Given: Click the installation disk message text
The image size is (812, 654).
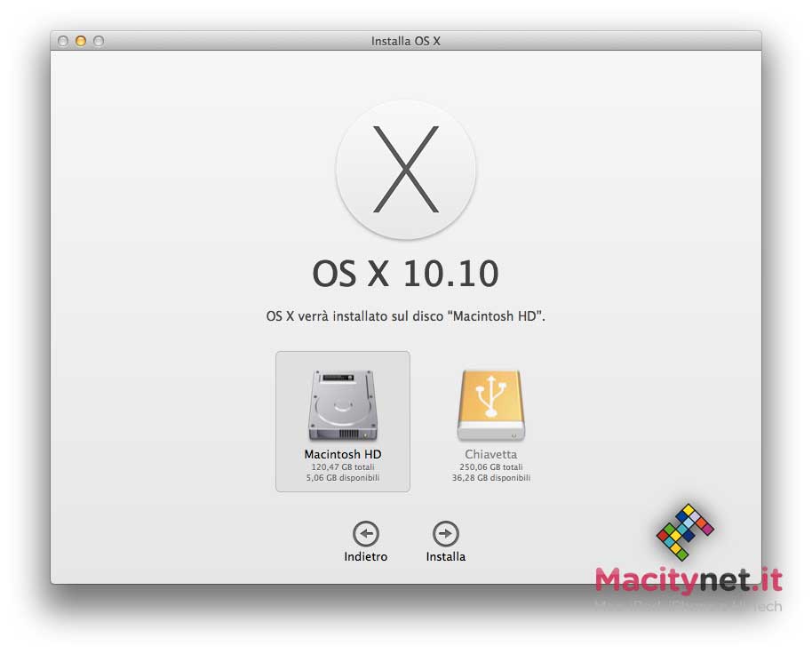Looking at the screenshot, I should (405, 315).
